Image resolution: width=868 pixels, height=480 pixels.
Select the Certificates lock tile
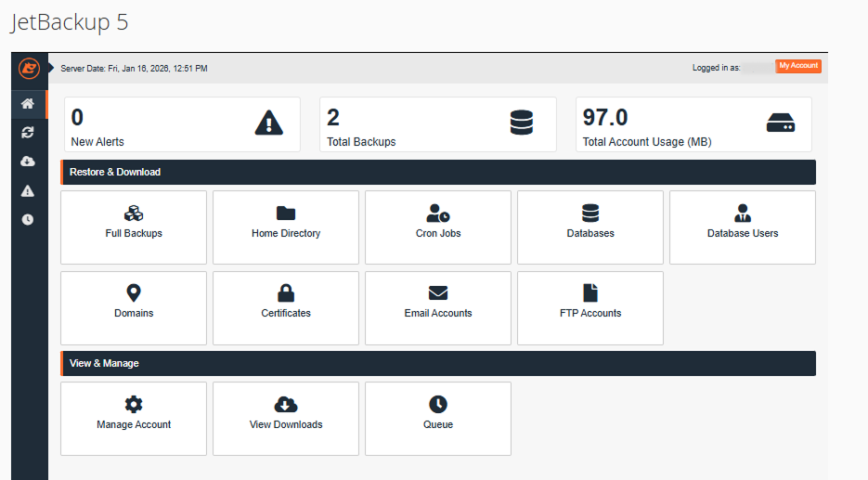coord(286,307)
